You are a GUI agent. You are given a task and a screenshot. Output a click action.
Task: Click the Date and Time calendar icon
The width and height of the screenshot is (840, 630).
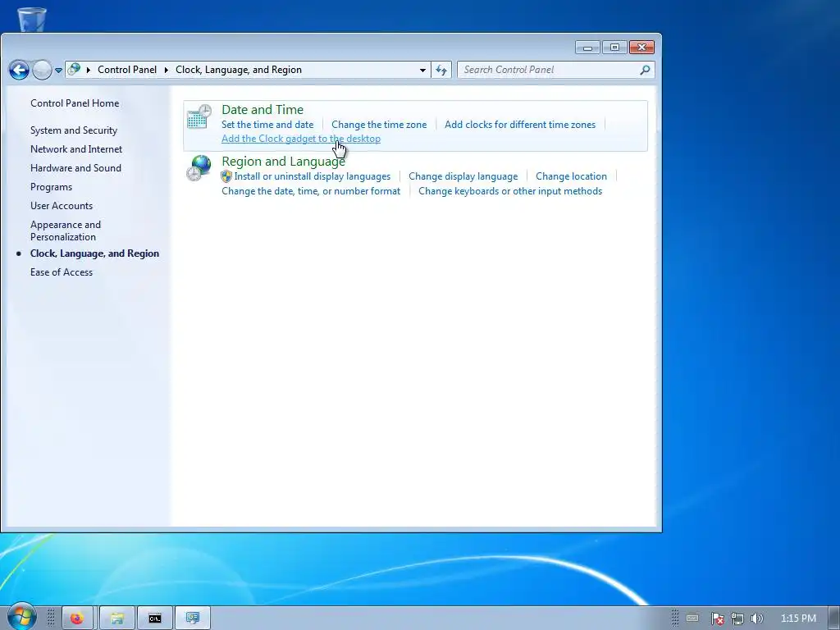[199, 116]
